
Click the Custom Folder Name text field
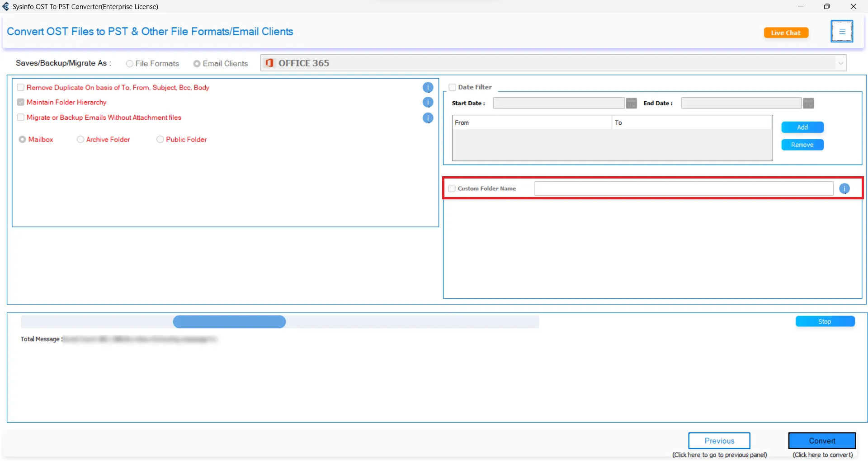click(683, 189)
